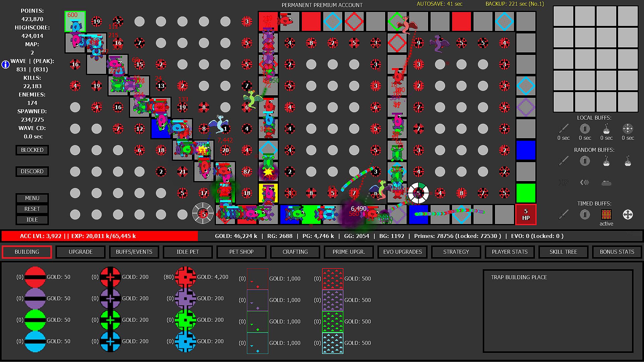Click the rock pile icon in Random Buffs
Screen dimensions: 644x362
point(606,183)
